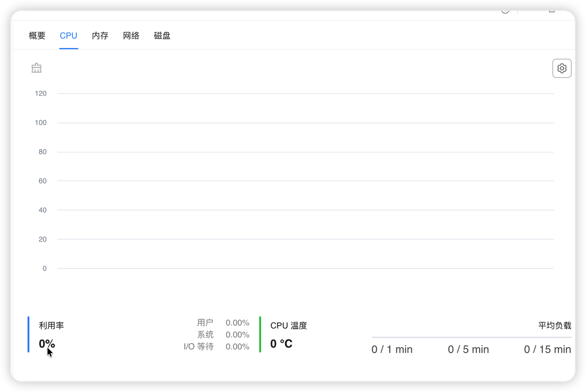Screen dimensions: 586x392
Task: Click the 0 / 5 min load value
Action: [468, 349]
